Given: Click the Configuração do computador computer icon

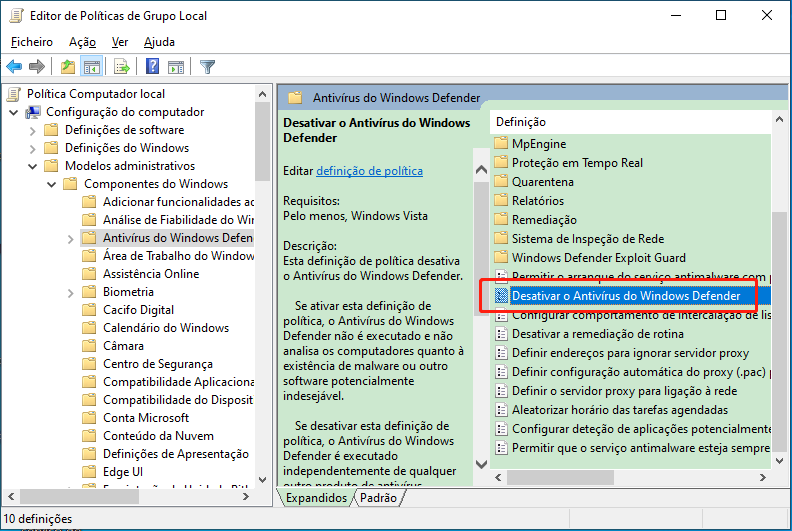Looking at the screenshot, I should [x=33, y=112].
